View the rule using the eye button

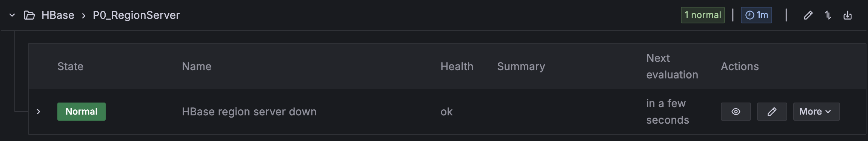point(736,112)
